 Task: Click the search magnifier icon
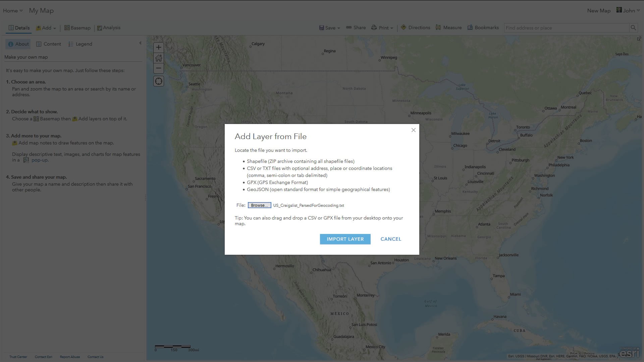click(x=633, y=28)
